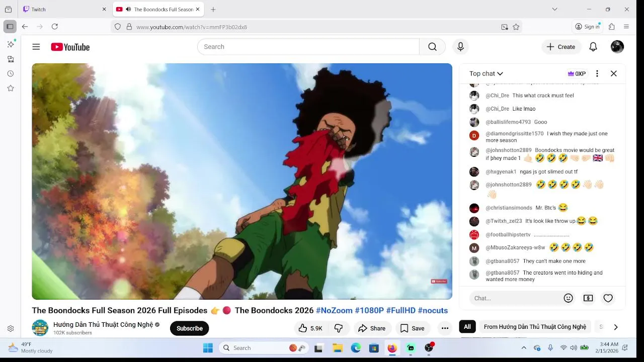Go to the YouTube home logo

coord(70,47)
